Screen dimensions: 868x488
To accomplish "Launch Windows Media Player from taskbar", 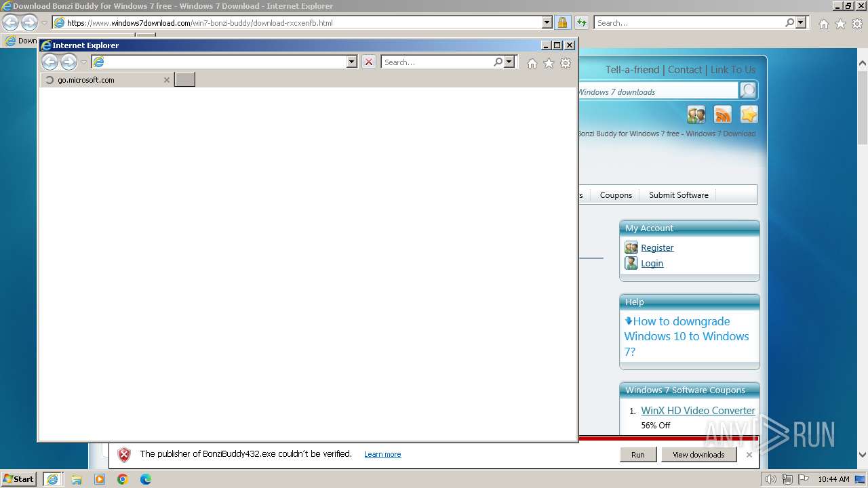I will pyautogui.click(x=100, y=479).
